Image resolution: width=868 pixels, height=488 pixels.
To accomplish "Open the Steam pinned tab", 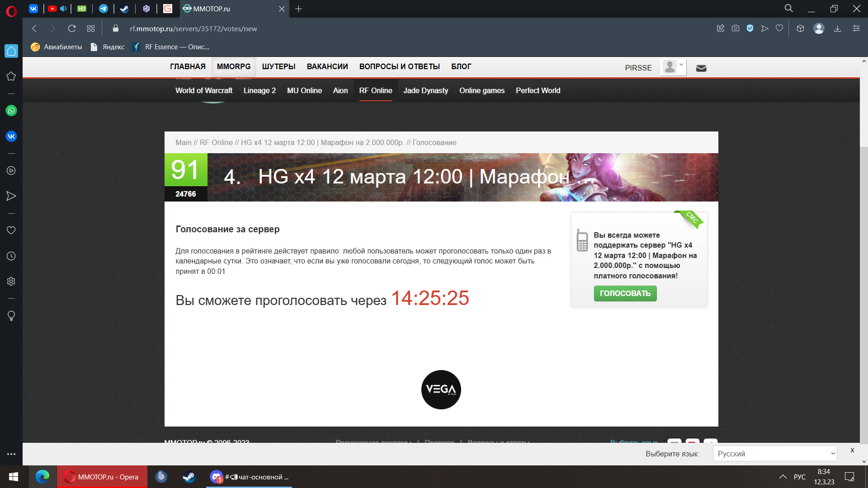I will click(124, 9).
